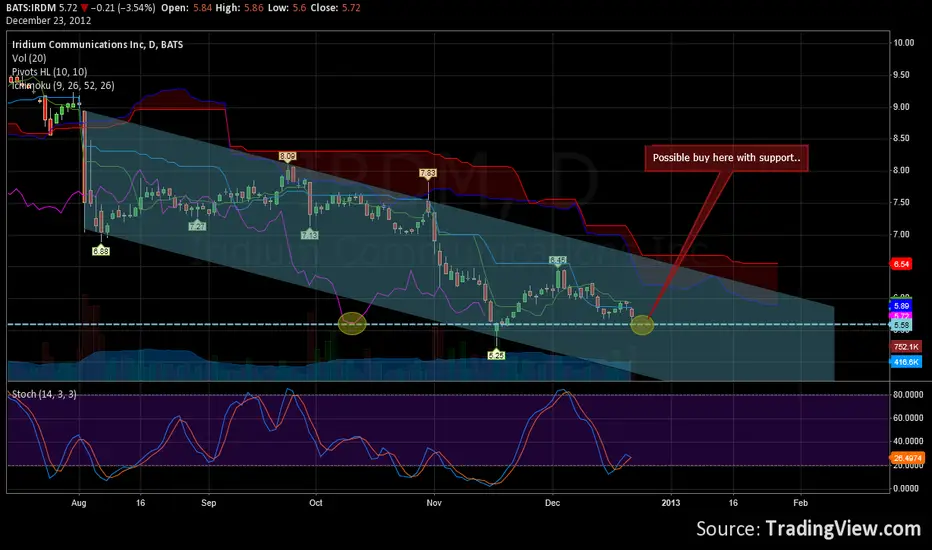Viewport: 932px width, 550px height.
Task: Click the Nov label on time axis
Action: point(434,503)
